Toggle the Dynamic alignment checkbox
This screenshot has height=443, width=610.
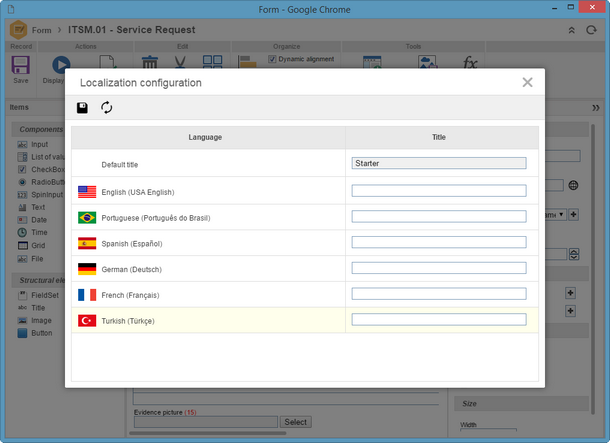point(272,59)
